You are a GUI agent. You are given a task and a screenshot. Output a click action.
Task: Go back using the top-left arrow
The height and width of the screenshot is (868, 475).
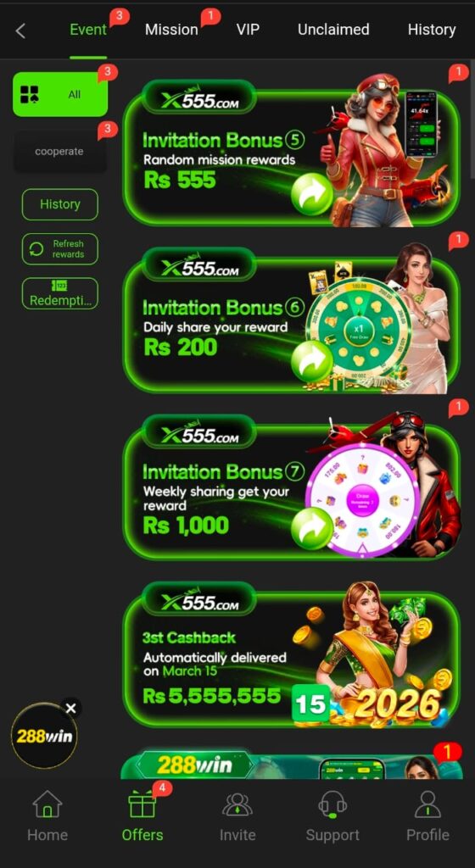pyautogui.click(x=20, y=31)
